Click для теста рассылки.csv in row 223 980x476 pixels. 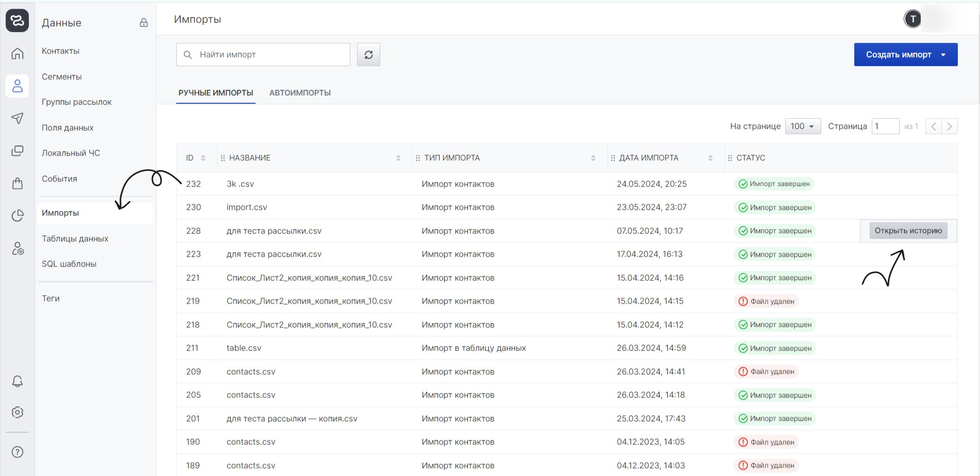[274, 254]
